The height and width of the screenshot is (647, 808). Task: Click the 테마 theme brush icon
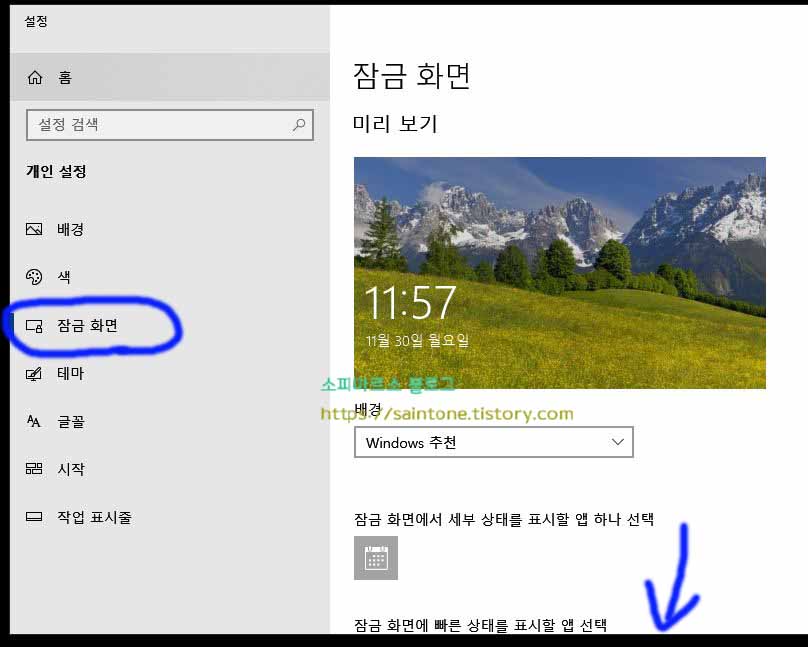tap(34, 373)
